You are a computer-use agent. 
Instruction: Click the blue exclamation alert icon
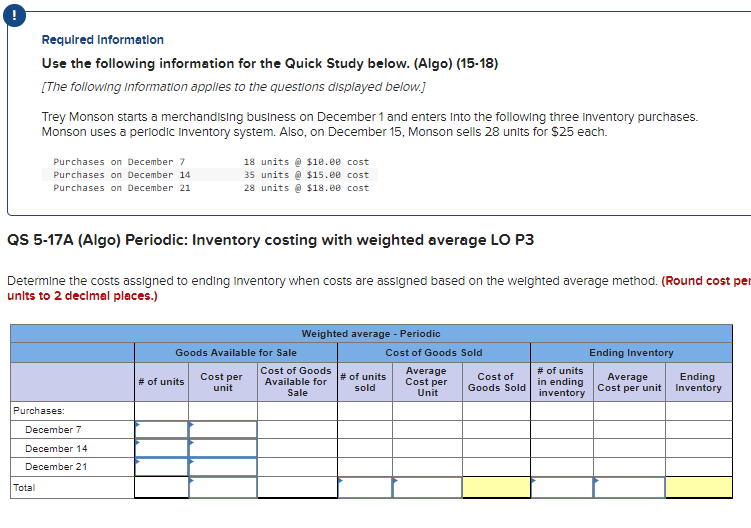click(x=14, y=16)
